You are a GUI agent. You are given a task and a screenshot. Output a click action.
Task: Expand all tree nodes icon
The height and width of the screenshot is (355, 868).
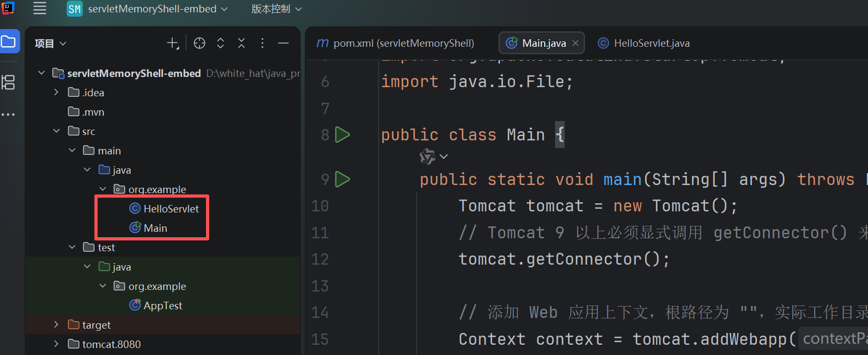[x=220, y=44]
